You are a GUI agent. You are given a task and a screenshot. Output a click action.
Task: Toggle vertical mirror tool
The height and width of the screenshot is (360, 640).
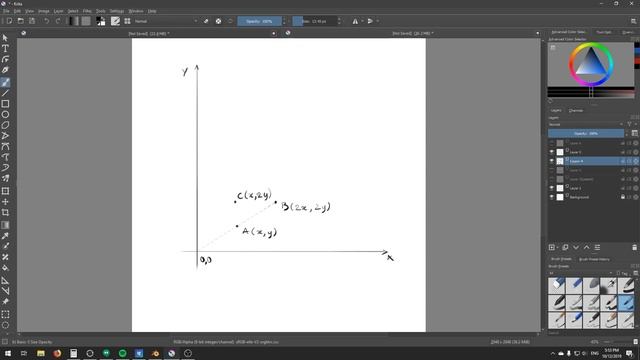tap(370, 21)
